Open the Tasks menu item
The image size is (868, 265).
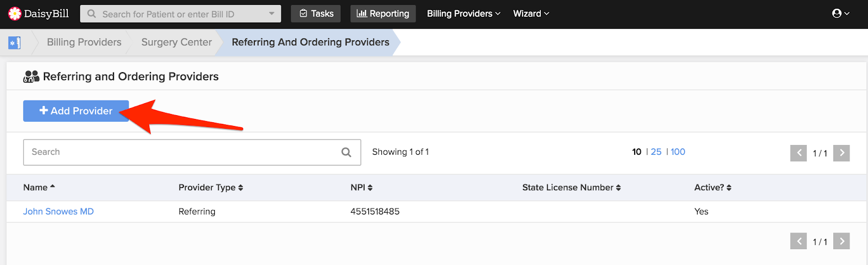click(x=316, y=14)
